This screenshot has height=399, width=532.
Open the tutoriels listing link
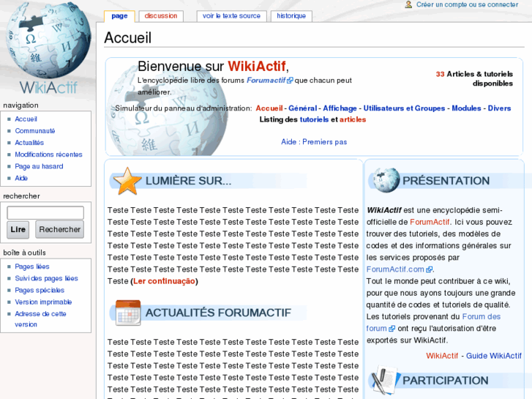(x=314, y=119)
